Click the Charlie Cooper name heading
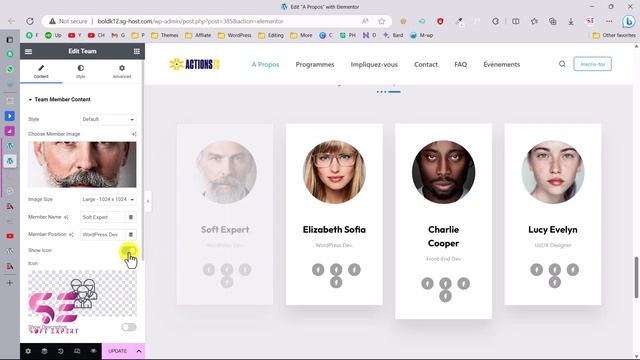640x360 pixels. coord(443,236)
